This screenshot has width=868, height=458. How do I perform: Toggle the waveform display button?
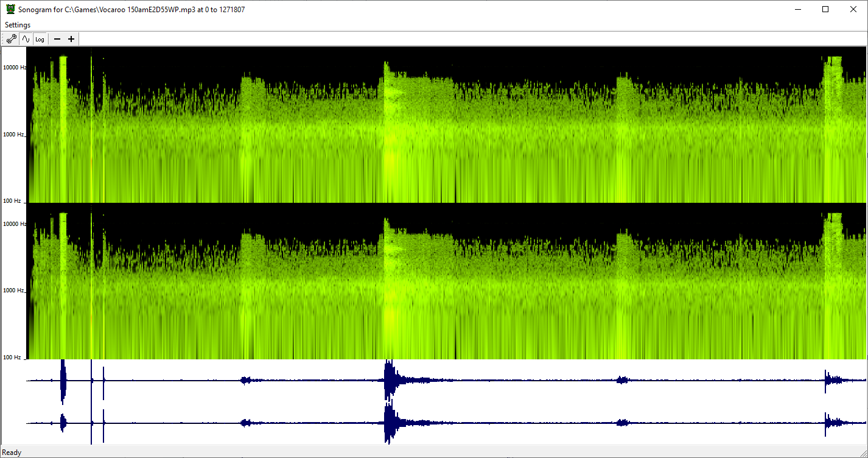click(x=26, y=39)
